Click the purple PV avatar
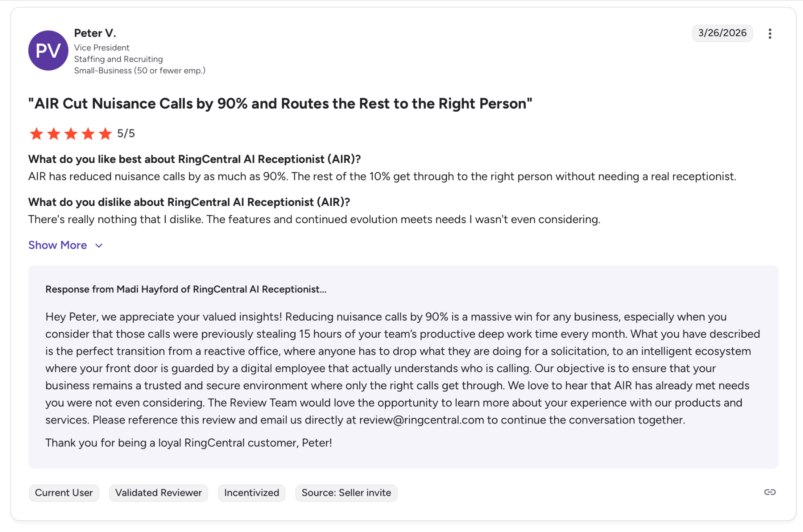Screen dimensions: 803x532 (x=48, y=51)
